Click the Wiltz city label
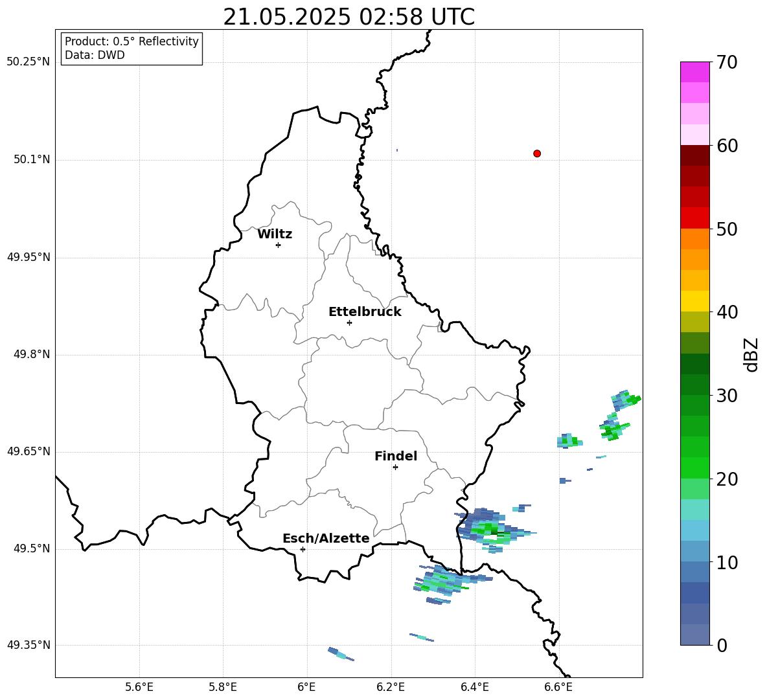The height and width of the screenshot is (700, 767). coord(275,234)
